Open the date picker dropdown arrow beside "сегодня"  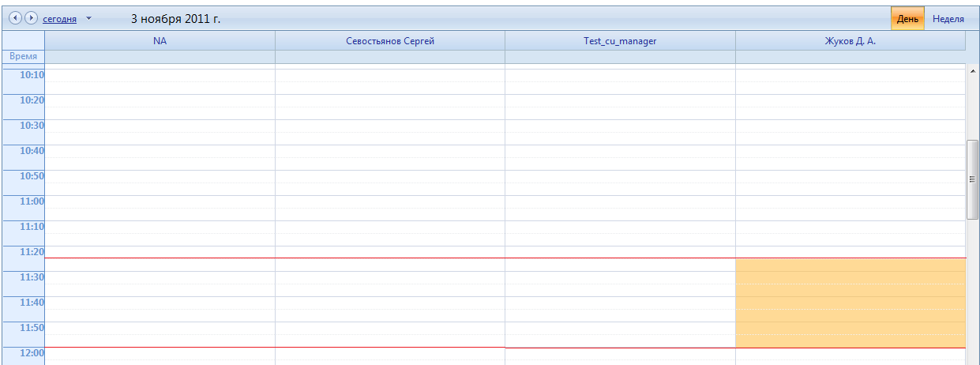point(88,19)
